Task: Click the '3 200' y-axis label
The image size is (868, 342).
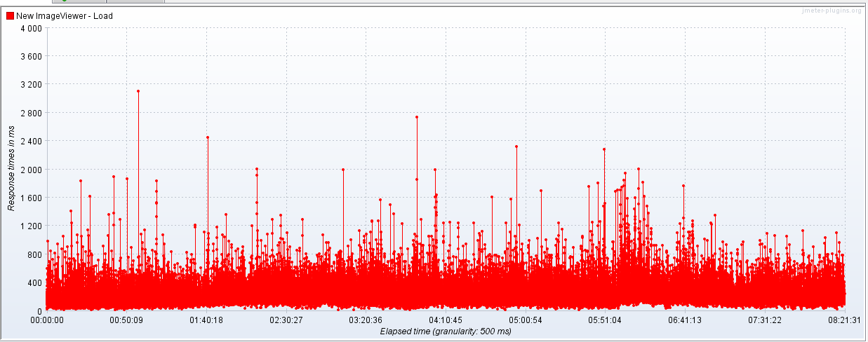Action: (x=32, y=84)
